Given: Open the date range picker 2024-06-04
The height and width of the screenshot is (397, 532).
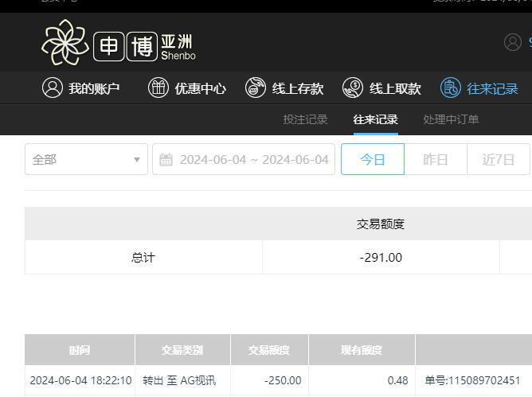Looking at the screenshot, I should coord(244,159).
